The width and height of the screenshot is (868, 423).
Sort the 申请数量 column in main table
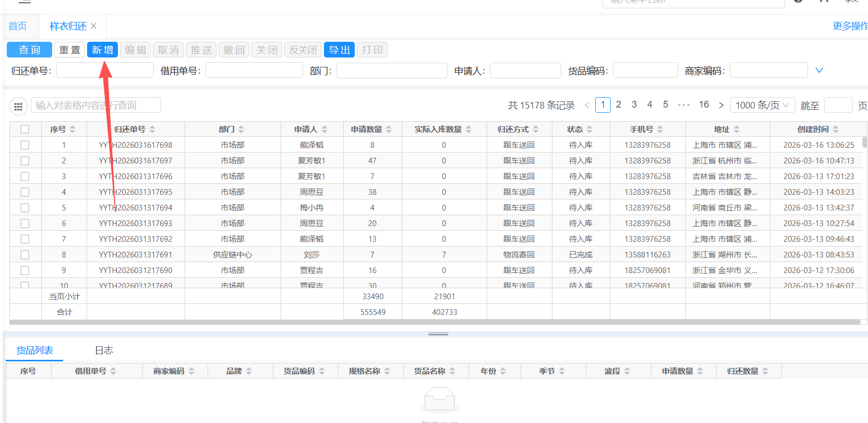389,130
